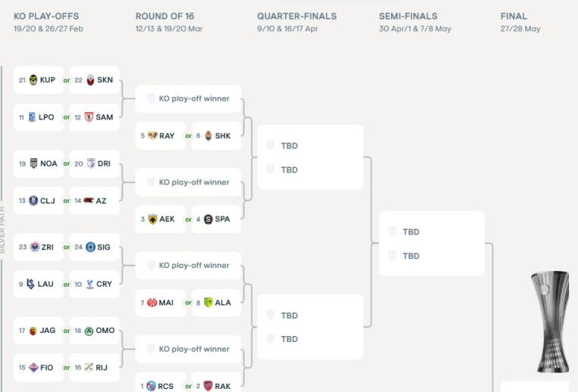Click the Jagiellonia JAG crest

(x=33, y=331)
